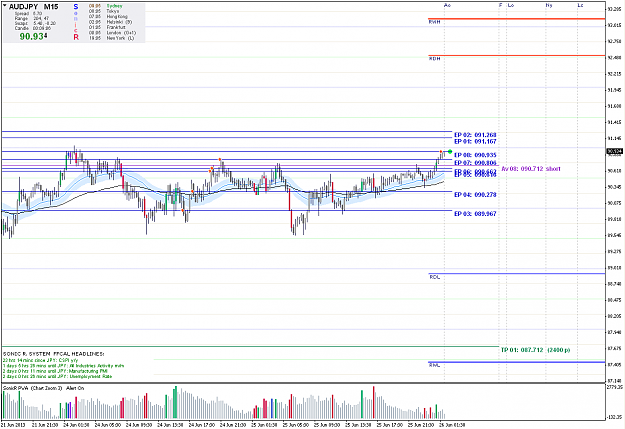Click the EP 03: 089.967 level label
625x429 pixels.
coord(475,214)
